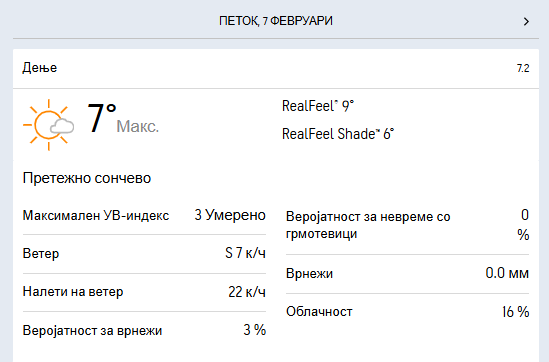Select the RealFeel 9° value

(318, 106)
